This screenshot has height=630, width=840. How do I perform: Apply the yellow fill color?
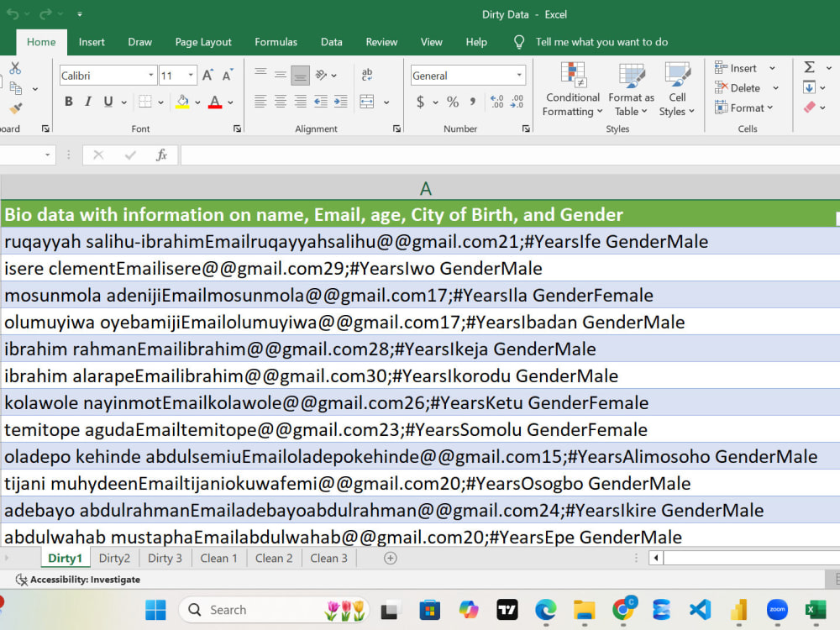[x=182, y=102]
